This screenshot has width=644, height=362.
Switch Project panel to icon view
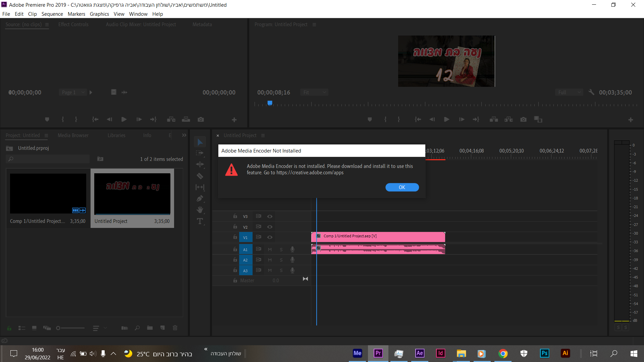(x=34, y=328)
